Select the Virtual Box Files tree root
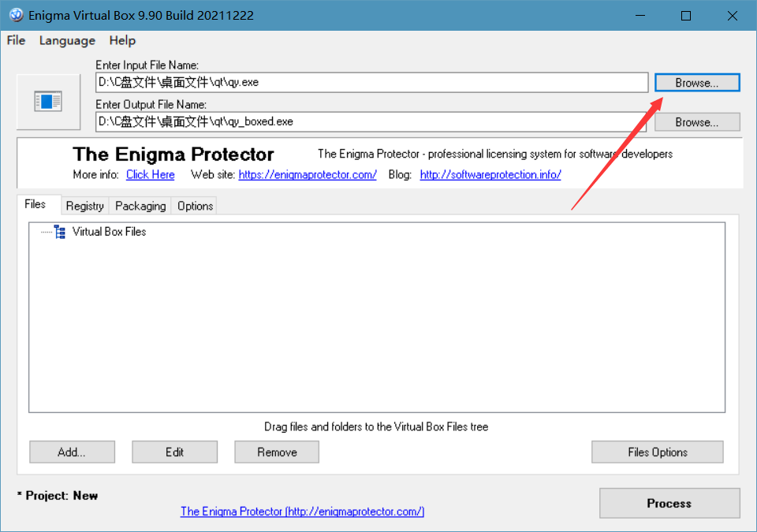The height and width of the screenshot is (532, 757). point(109,232)
